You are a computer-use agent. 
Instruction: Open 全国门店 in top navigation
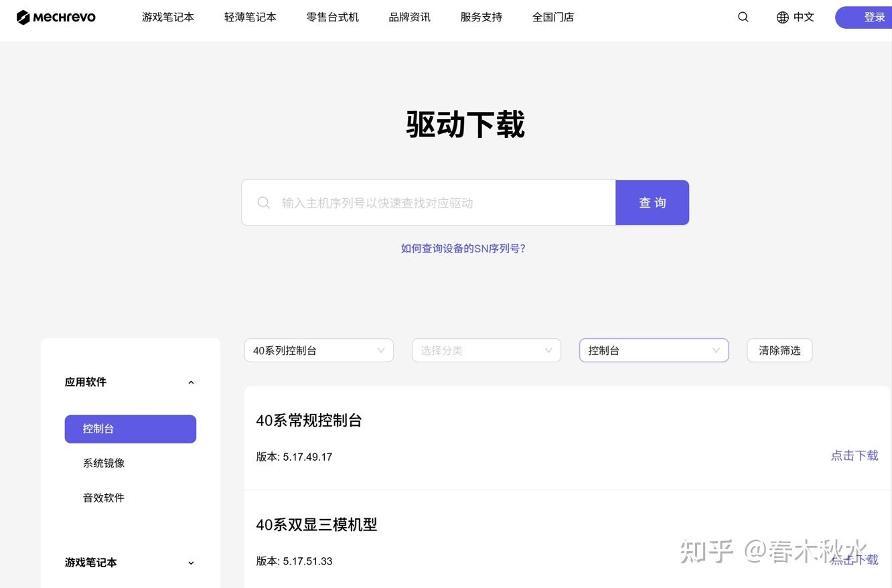click(x=553, y=17)
